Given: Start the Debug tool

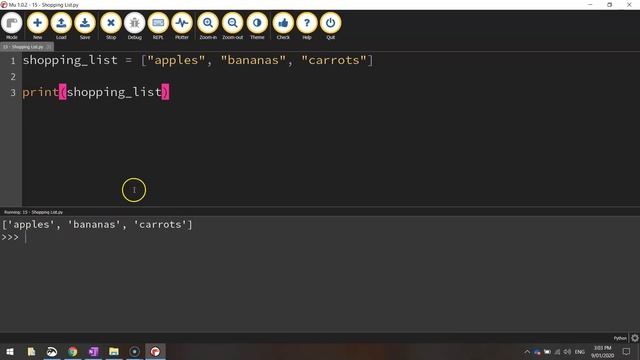Looking at the screenshot, I should click(134, 25).
